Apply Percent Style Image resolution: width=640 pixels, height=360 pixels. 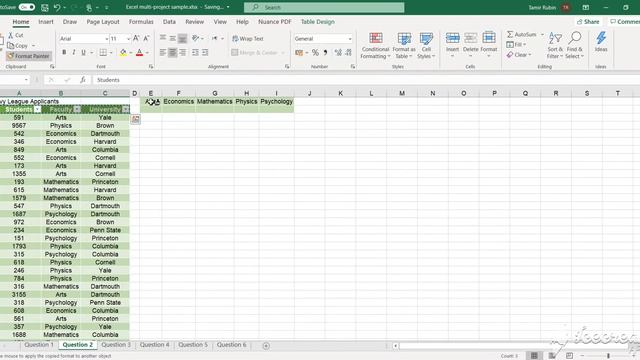(x=315, y=52)
